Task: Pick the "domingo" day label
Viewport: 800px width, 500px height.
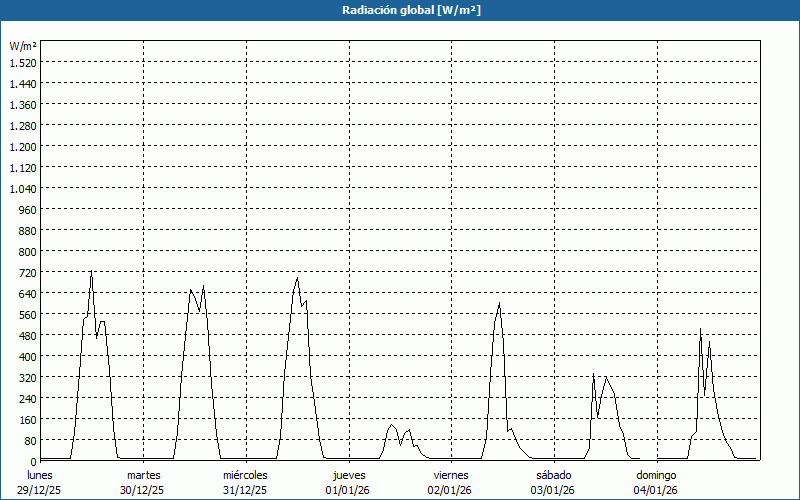Action: [656, 475]
